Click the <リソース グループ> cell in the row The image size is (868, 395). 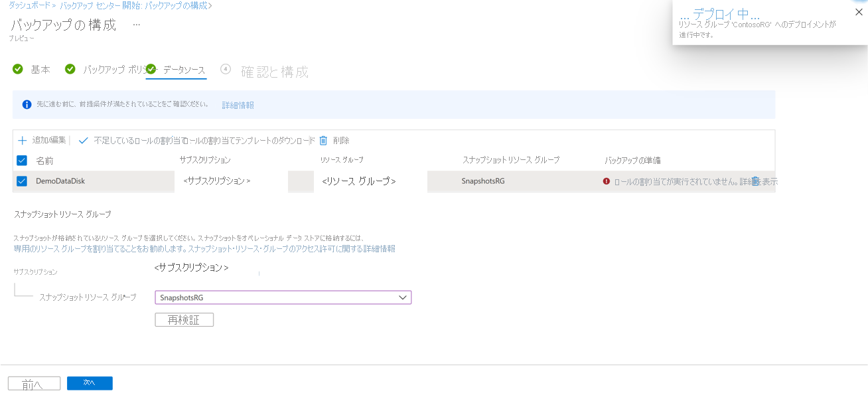pyautogui.click(x=359, y=181)
